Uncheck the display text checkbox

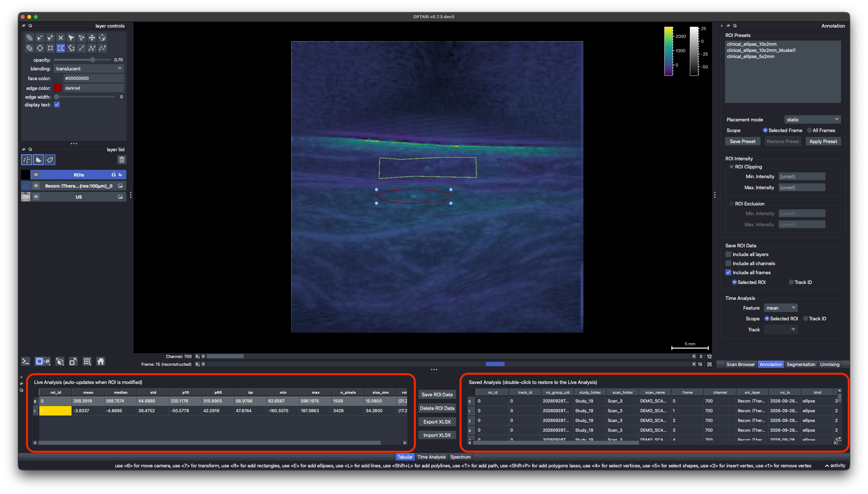pos(57,105)
